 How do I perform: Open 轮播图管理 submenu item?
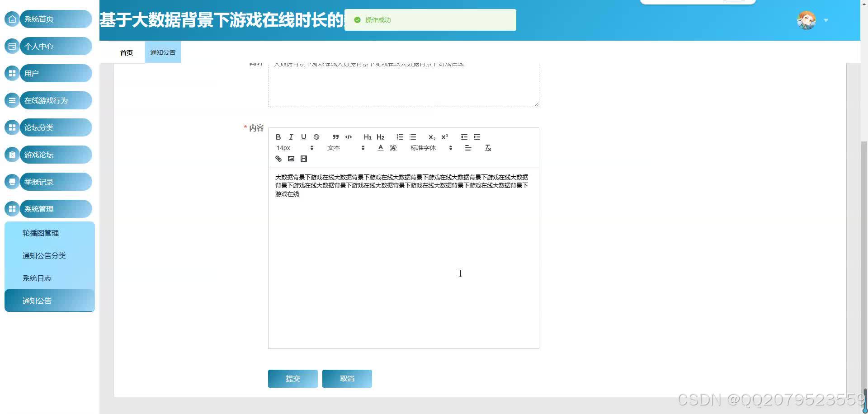(x=50, y=233)
